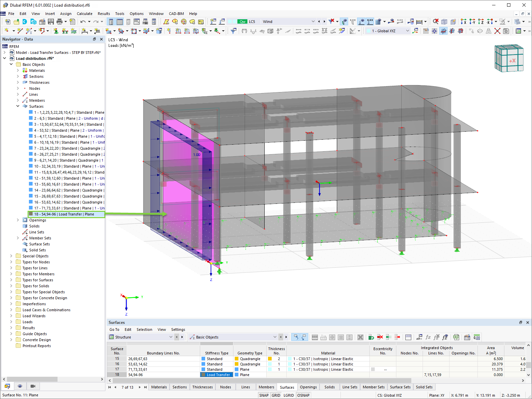Click the new nodal support icon
Image resolution: width=532 pixels, height=399 pixels.
56,31
